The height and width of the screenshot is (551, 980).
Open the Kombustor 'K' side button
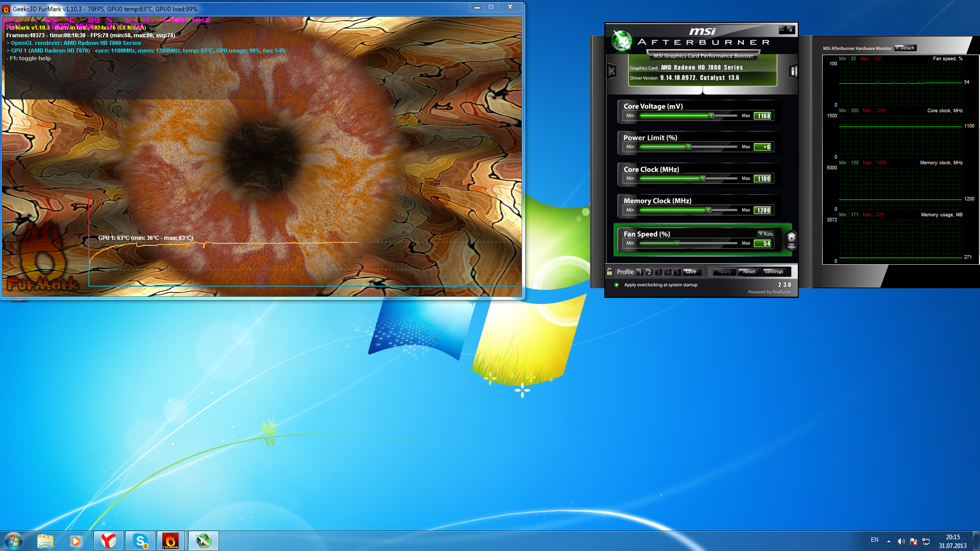612,71
